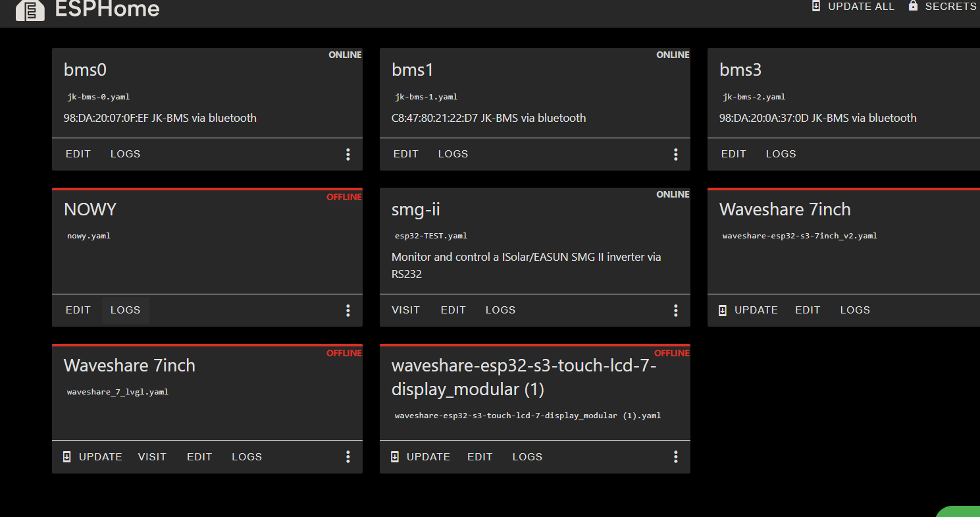This screenshot has width=980, height=517.
Task: Click the bms0 card title
Action: click(x=85, y=70)
